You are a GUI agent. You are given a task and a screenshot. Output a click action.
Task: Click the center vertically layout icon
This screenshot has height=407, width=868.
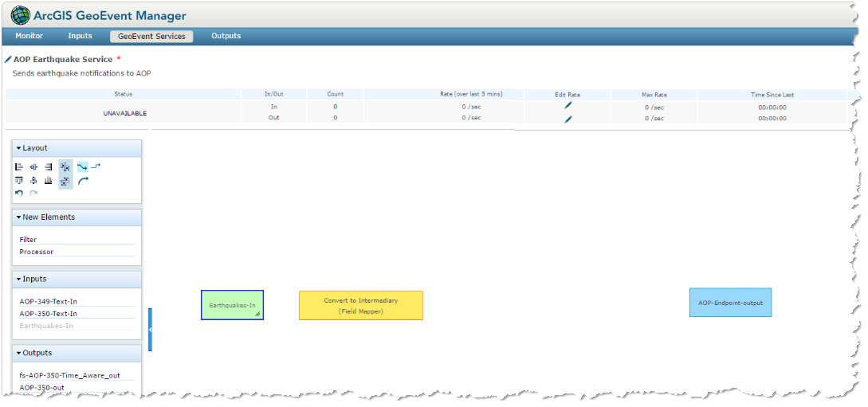[33, 181]
